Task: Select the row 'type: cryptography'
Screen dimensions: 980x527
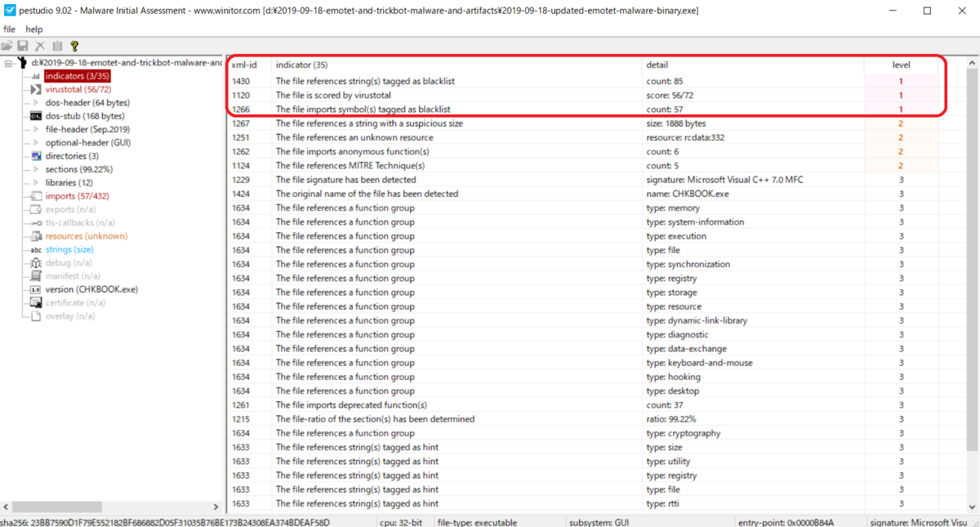Action: [x=582, y=433]
